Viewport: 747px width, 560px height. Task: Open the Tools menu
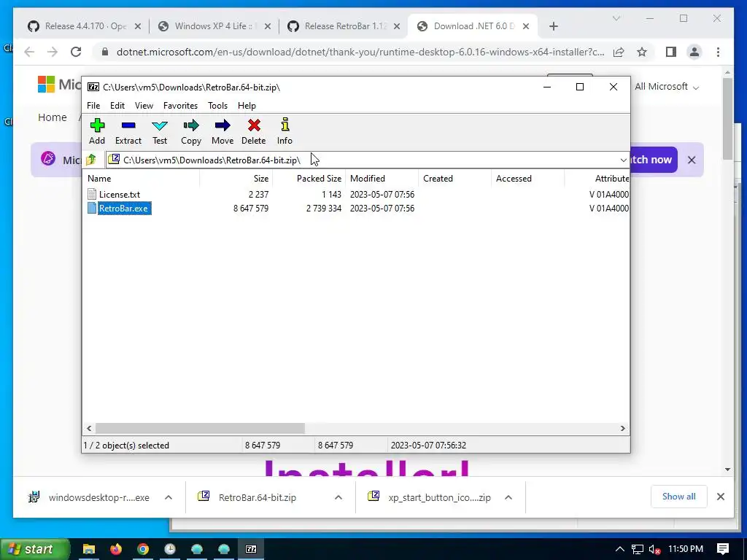pyautogui.click(x=217, y=106)
